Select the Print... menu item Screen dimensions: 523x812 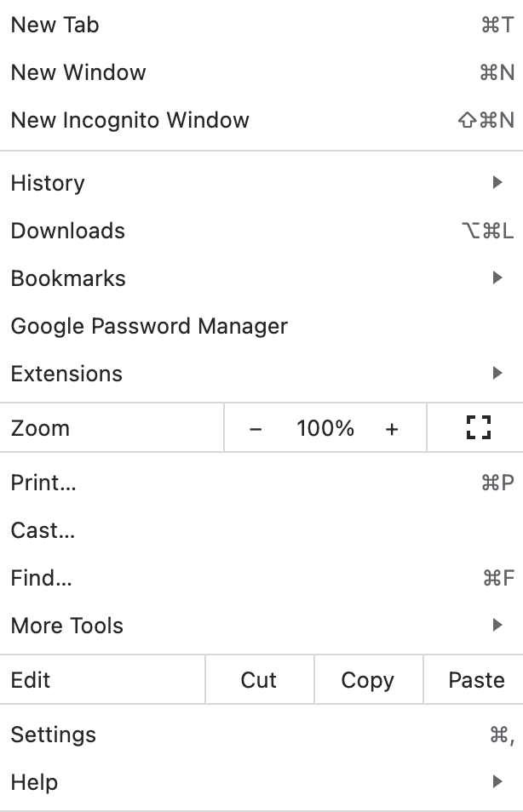(x=261, y=483)
